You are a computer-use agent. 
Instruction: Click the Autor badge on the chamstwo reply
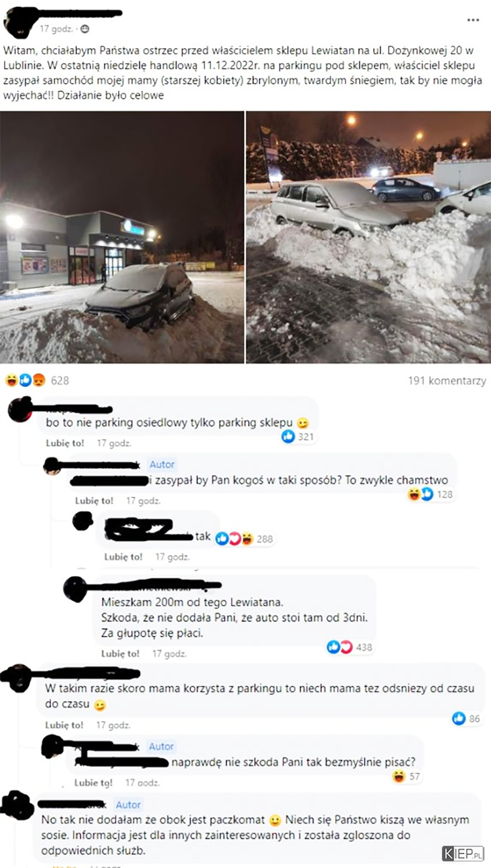tap(162, 464)
